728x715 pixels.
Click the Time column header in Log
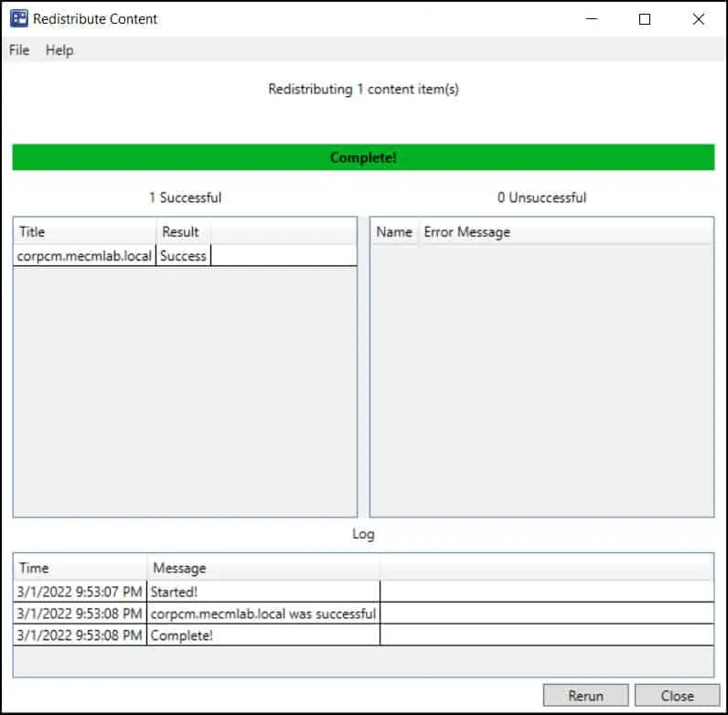pos(80,568)
